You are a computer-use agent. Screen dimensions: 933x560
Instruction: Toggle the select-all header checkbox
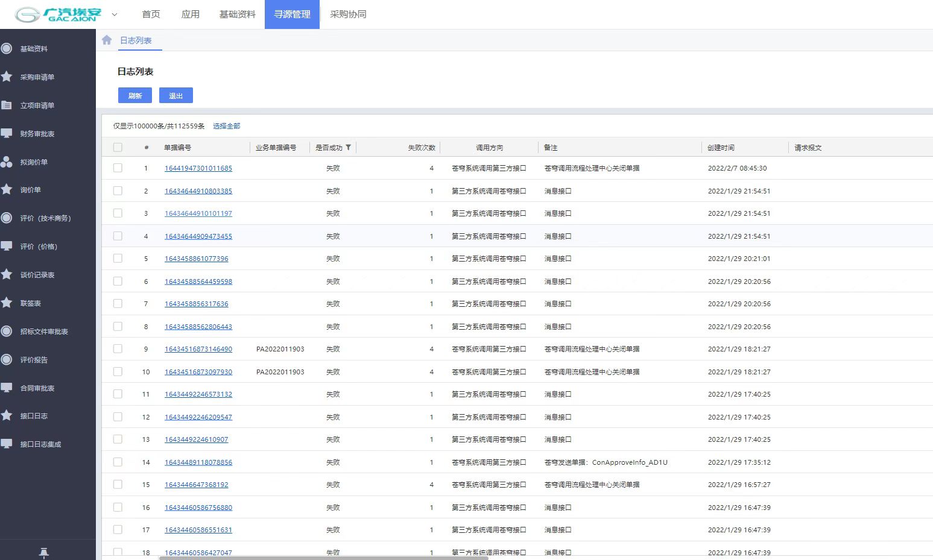coord(118,147)
